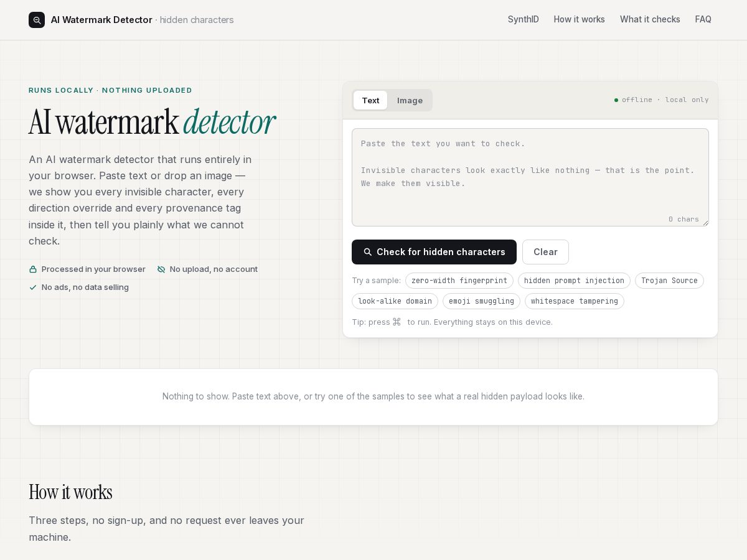Load the whitespace tampering sample
The image size is (747, 560).
575,301
